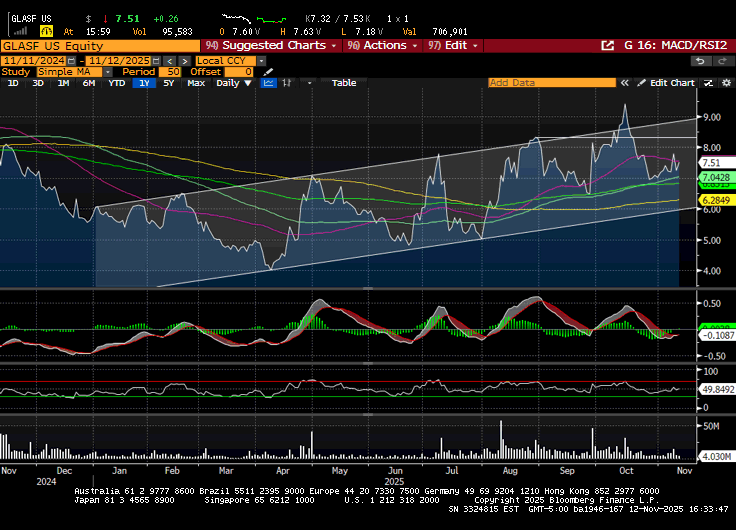
Task: Click the 4.030M volume value label
Action: [x=716, y=456]
